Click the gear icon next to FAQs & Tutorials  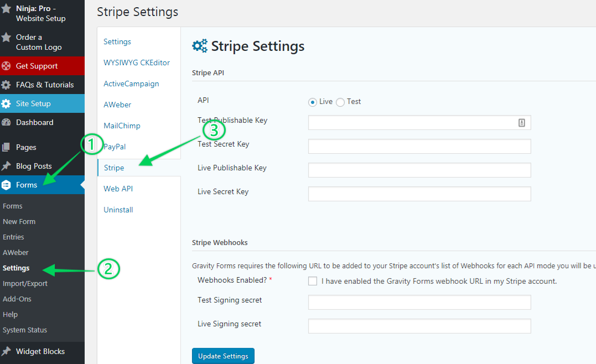point(6,85)
